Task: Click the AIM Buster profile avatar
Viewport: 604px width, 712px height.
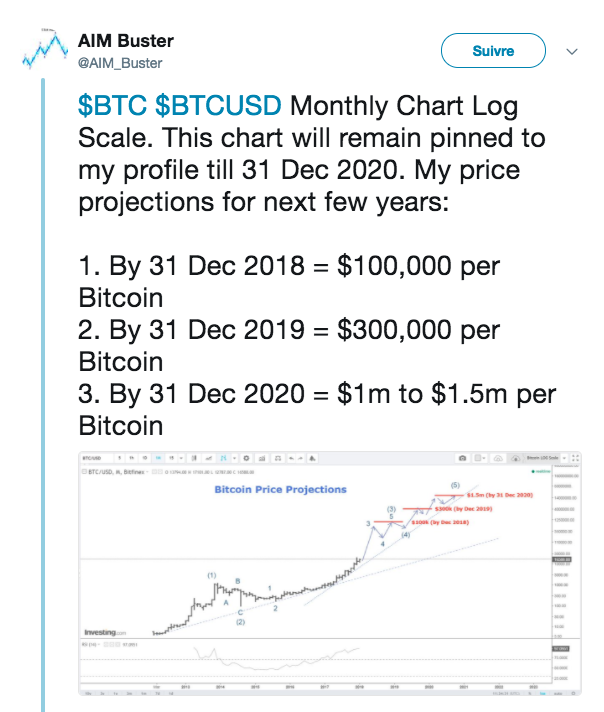Action: 45,49
